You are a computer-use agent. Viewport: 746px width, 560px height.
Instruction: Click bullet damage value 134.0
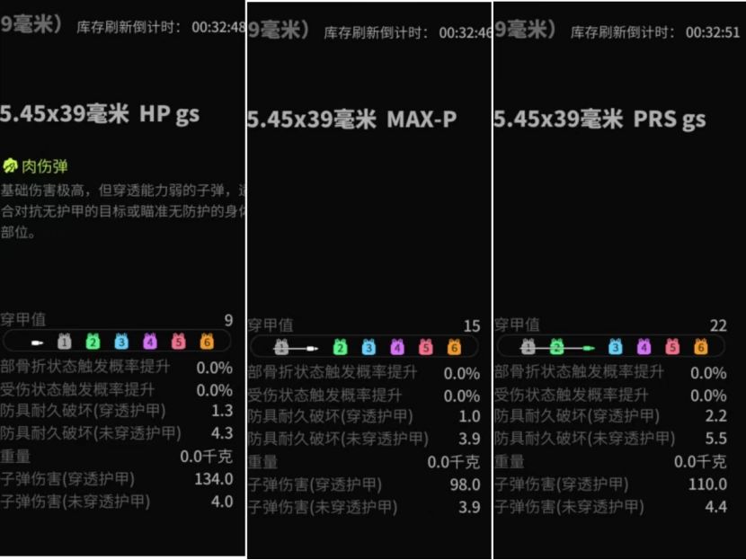[214, 478]
